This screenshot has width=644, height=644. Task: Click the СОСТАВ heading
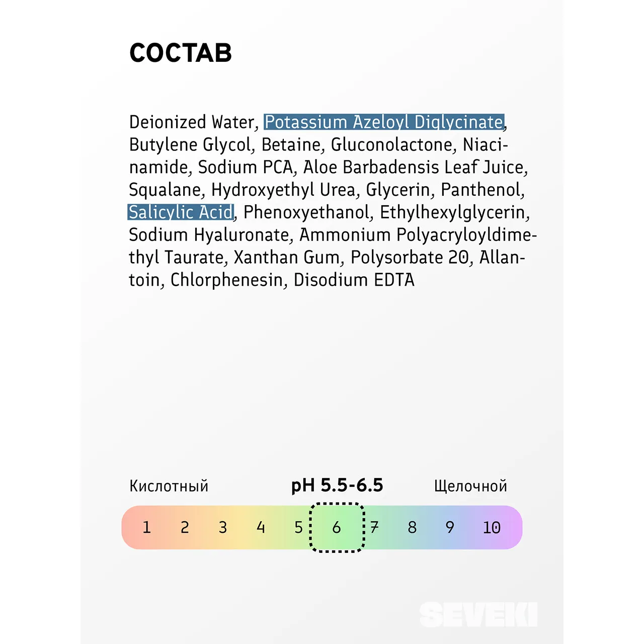tap(181, 53)
